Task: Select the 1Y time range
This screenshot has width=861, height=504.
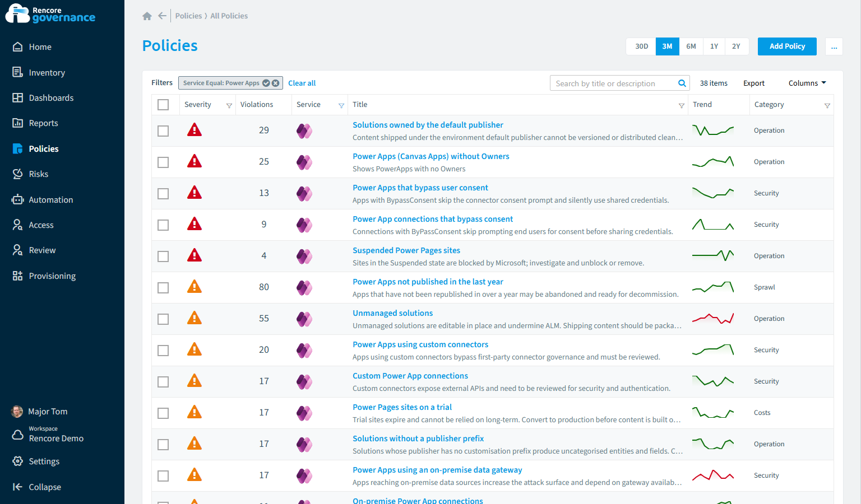Action: 714,46
